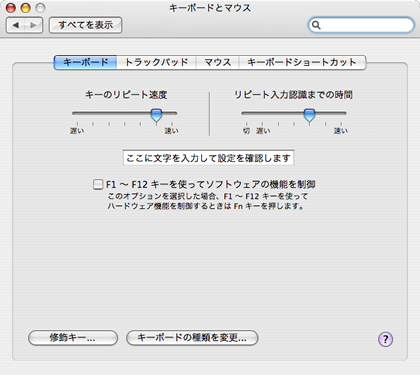The height and width of the screenshot is (375, 420).
Task: Open the マウス tab
Action: coord(217,62)
